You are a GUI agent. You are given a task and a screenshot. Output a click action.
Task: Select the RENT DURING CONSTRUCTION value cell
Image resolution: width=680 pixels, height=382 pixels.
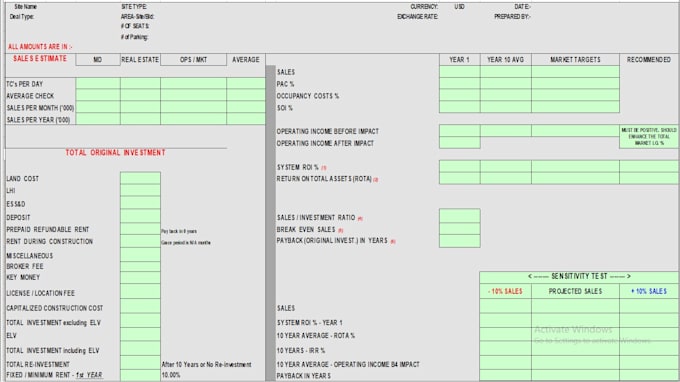140,242
